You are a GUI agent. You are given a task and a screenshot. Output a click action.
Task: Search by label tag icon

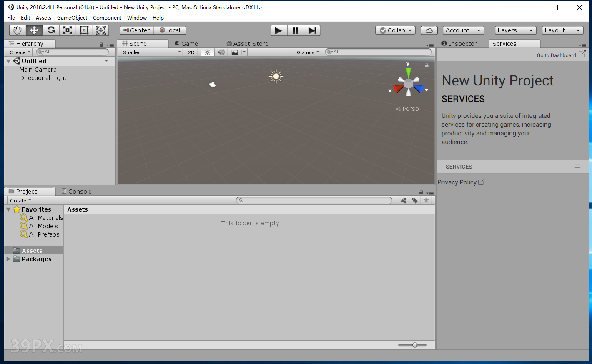tap(415, 200)
